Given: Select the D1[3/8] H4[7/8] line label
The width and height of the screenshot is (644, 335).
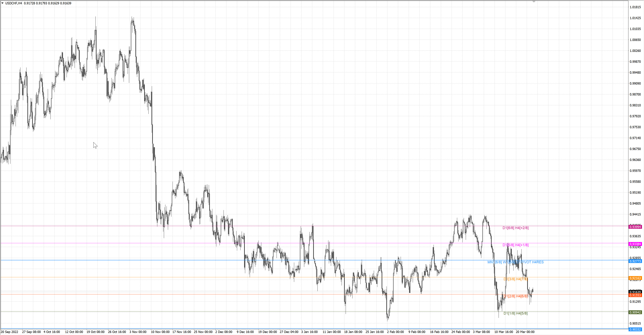Looking at the screenshot, I should (516, 279).
